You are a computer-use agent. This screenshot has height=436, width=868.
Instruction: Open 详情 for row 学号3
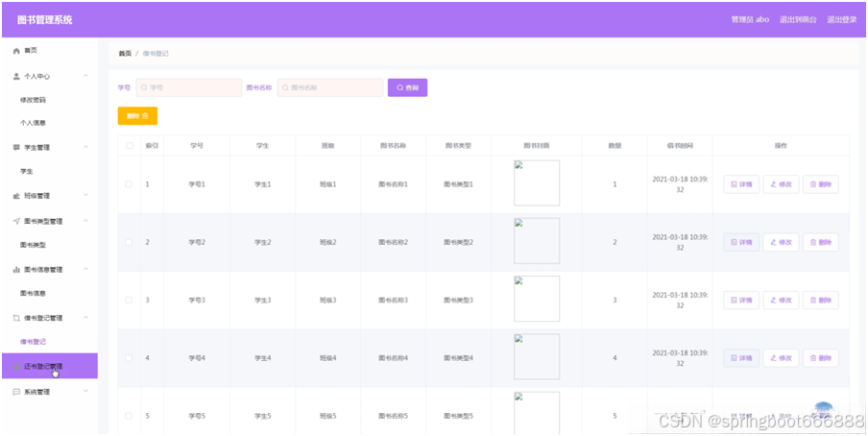click(741, 301)
